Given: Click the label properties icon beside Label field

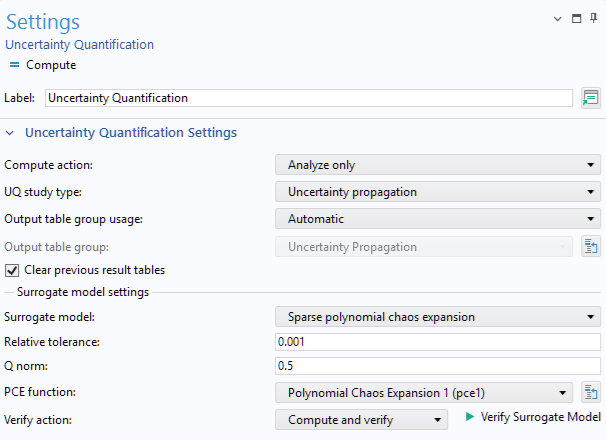Looking at the screenshot, I should [x=591, y=98].
